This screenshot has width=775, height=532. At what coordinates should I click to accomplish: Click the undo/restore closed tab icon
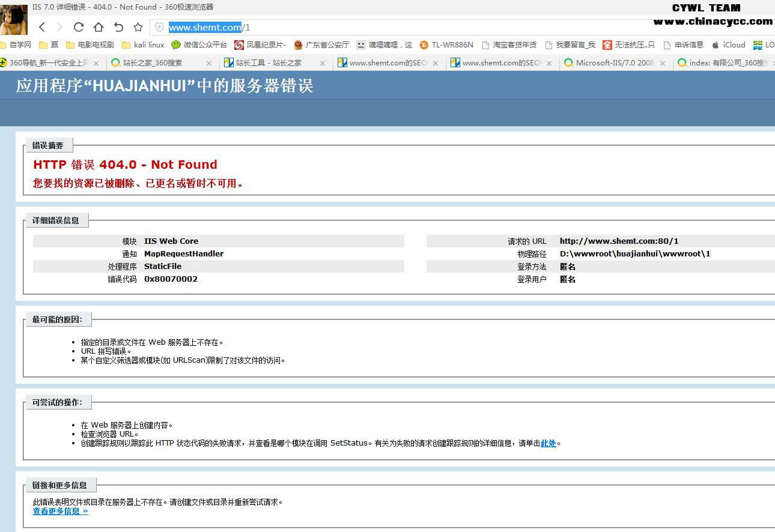coord(118,27)
